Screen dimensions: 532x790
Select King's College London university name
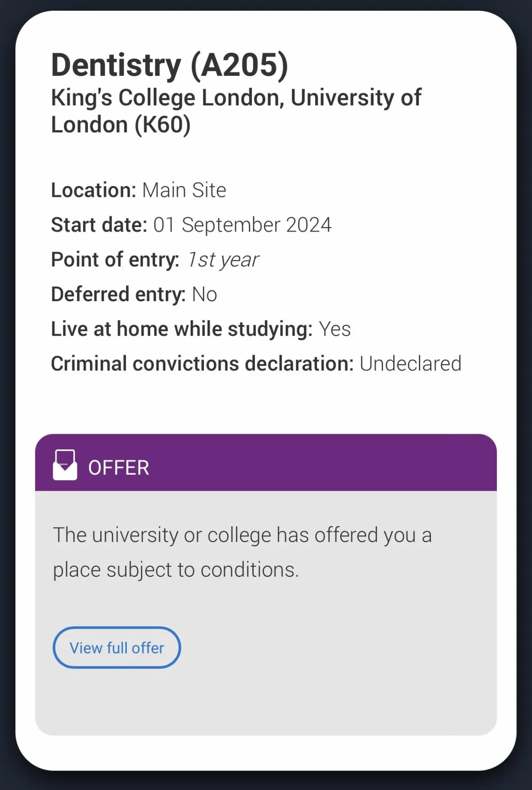coord(236,111)
